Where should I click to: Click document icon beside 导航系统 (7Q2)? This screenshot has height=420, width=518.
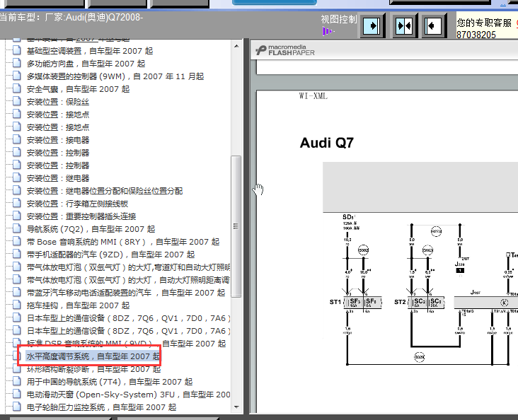[x=17, y=228]
